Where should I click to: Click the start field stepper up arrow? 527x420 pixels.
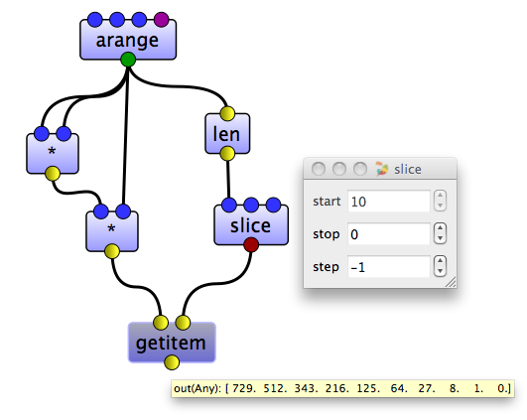(440, 196)
